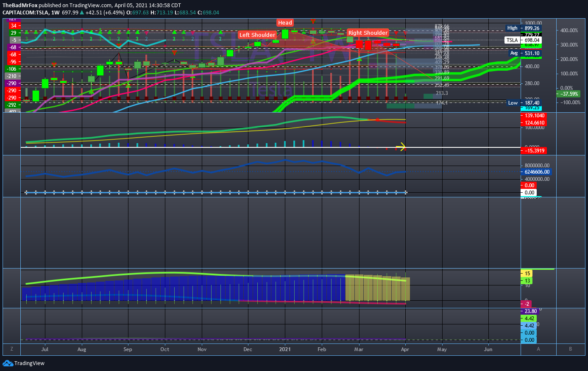Click the CAPITALCOM:TSLA symbol title
588x371 pixels.
pos(25,13)
